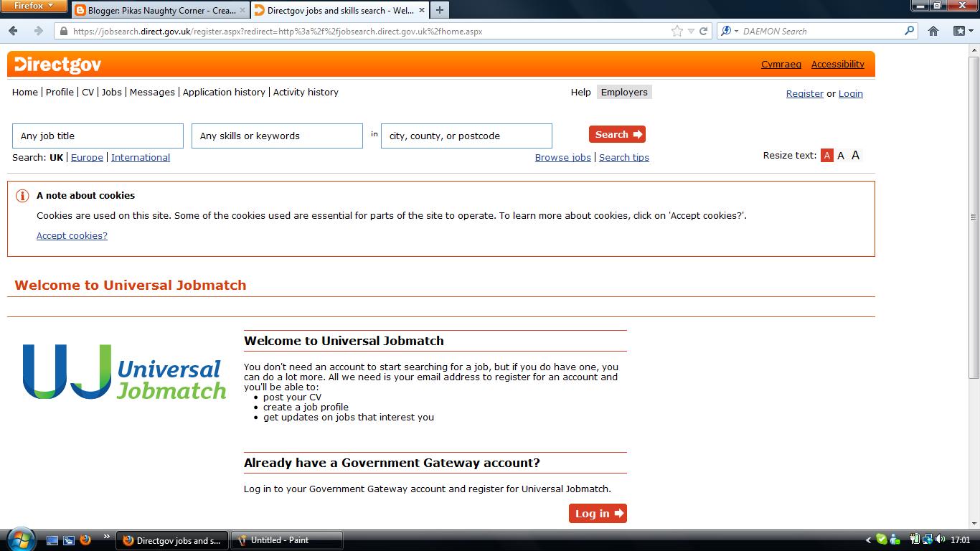Open the browser home page icon

pyautogui.click(x=933, y=31)
